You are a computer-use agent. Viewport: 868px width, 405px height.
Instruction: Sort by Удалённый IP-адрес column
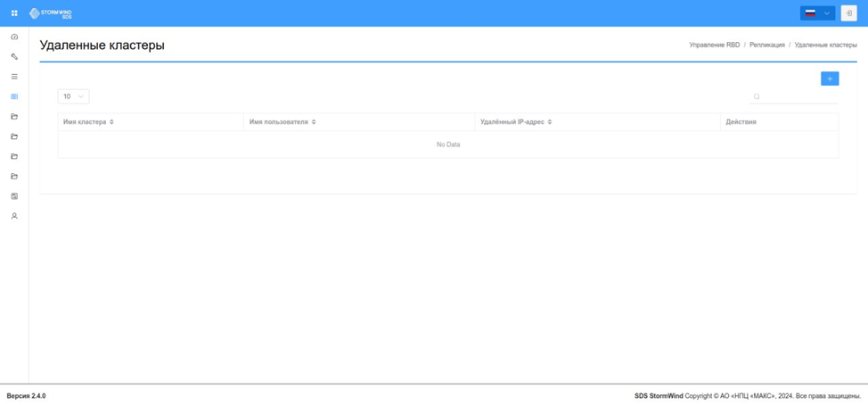click(x=517, y=122)
